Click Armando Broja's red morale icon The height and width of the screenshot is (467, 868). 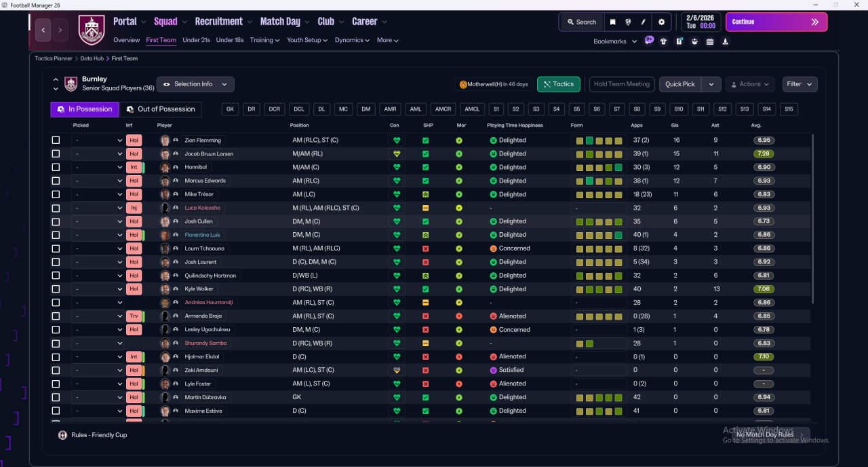(459, 316)
